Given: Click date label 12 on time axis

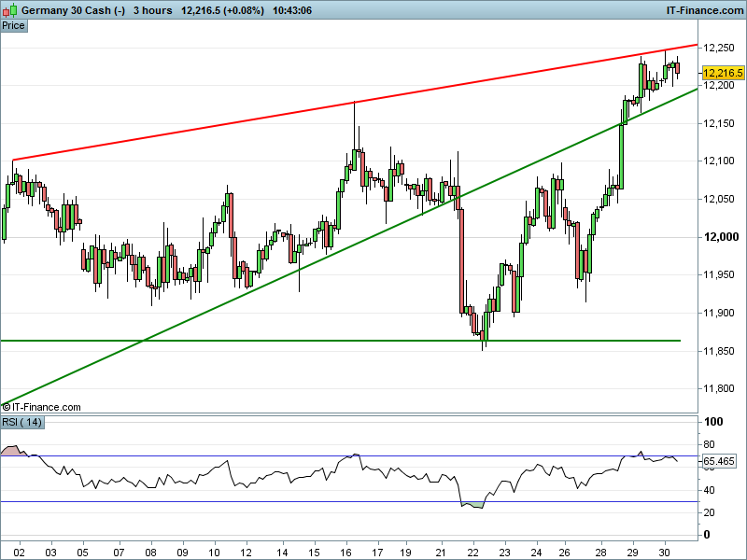Looking at the screenshot, I should (x=247, y=553).
